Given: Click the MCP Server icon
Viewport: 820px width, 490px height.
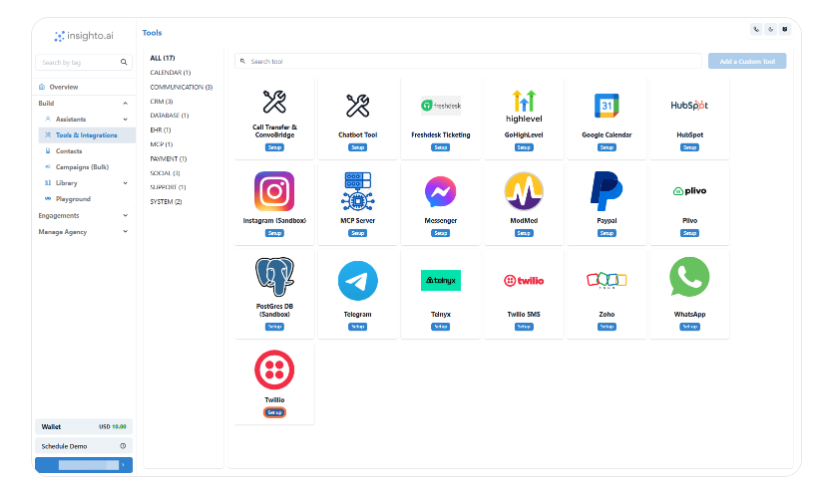Looking at the screenshot, I should pos(358,191).
